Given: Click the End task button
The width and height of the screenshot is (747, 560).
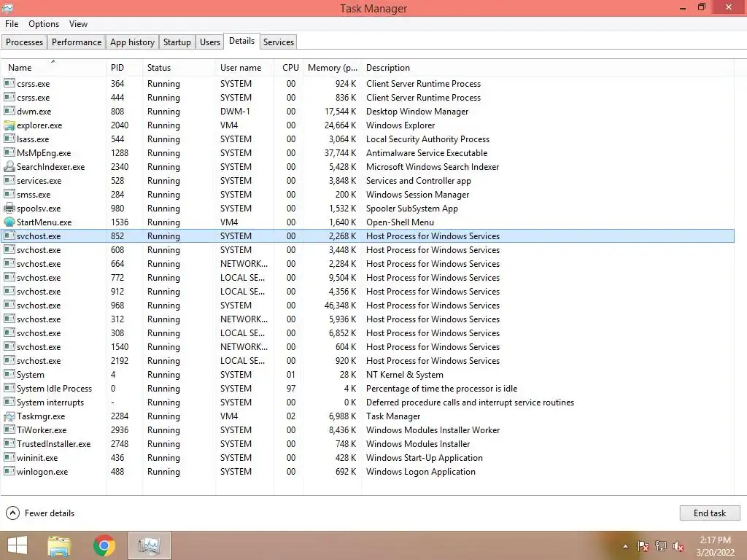Looking at the screenshot, I should [710, 513].
